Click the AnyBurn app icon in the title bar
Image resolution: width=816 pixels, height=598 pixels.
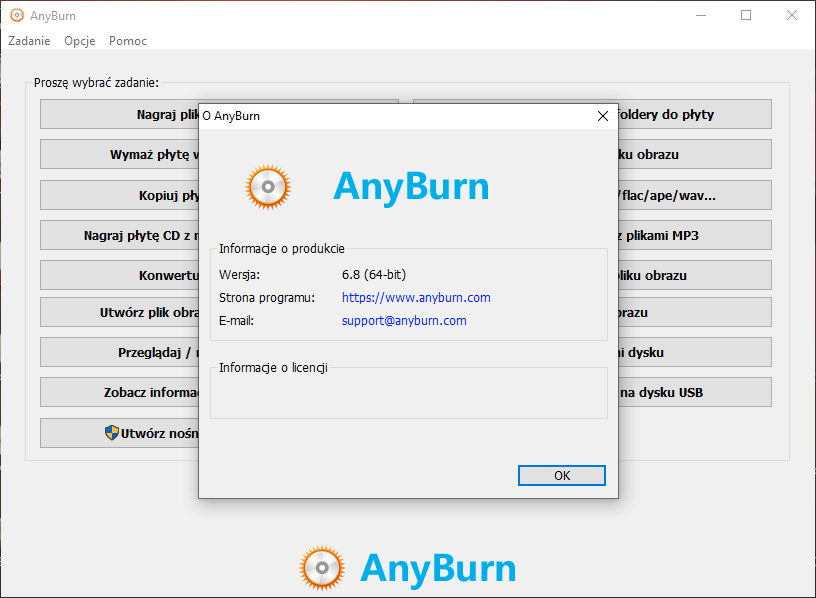click(x=16, y=15)
